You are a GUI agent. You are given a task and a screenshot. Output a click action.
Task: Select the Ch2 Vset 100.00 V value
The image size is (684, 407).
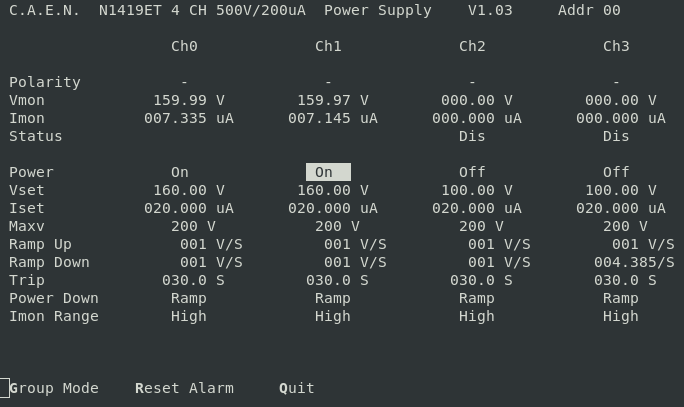476,190
